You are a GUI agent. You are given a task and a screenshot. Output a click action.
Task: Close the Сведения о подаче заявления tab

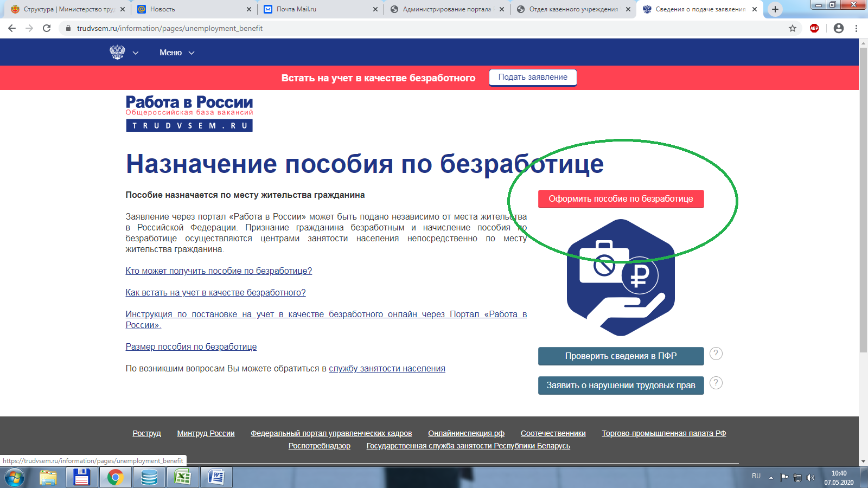[755, 9]
